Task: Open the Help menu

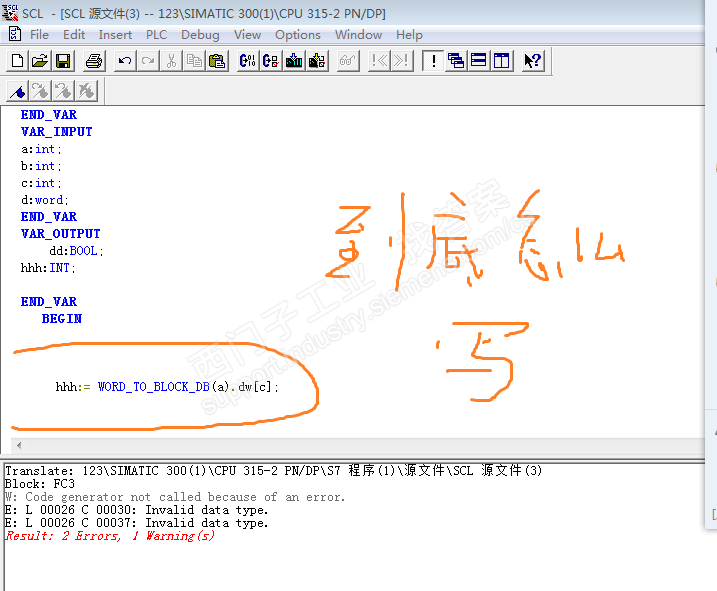Action: point(409,35)
